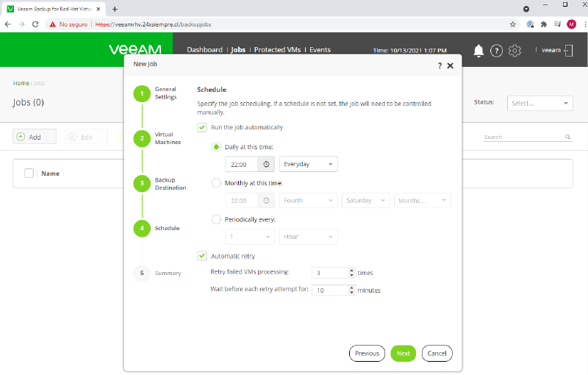Click the No seguro security warning

click(x=68, y=24)
